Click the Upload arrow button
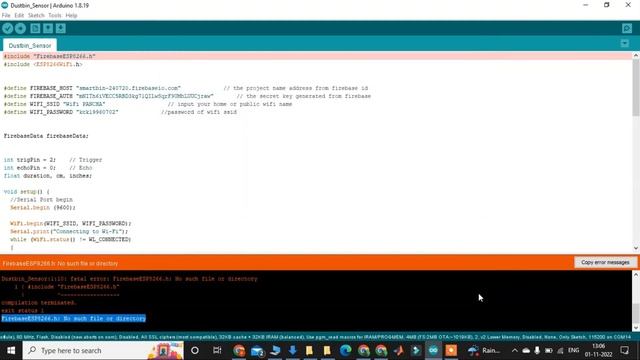This screenshot has height=360, width=640. coord(20,29)
